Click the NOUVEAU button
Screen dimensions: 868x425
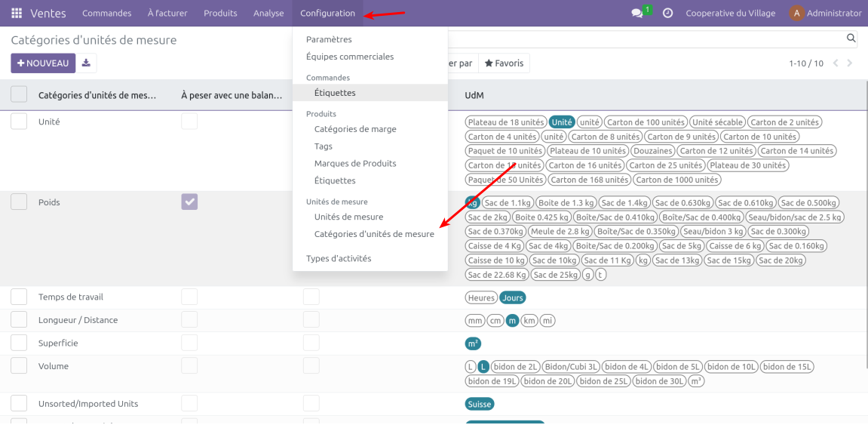(x=43, y=63)
